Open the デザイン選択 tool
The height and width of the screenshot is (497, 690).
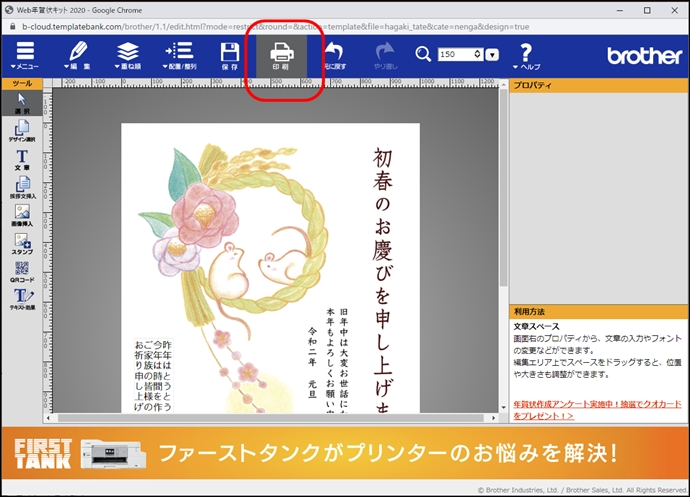tap(22, 131)
